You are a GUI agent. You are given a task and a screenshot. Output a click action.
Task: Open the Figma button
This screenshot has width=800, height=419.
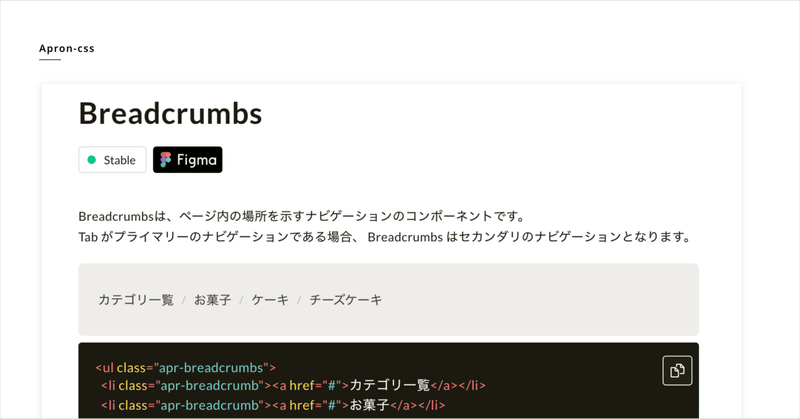point(188,160)
